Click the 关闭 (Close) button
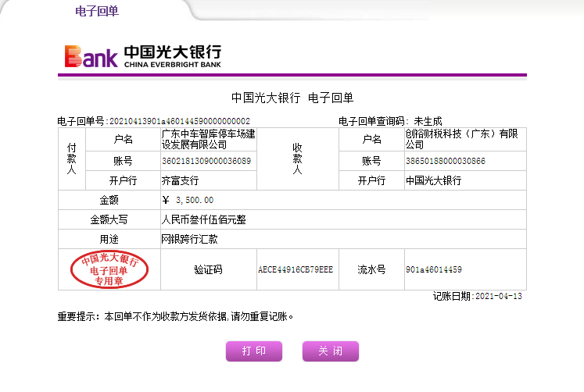 [x=331, y=351]
